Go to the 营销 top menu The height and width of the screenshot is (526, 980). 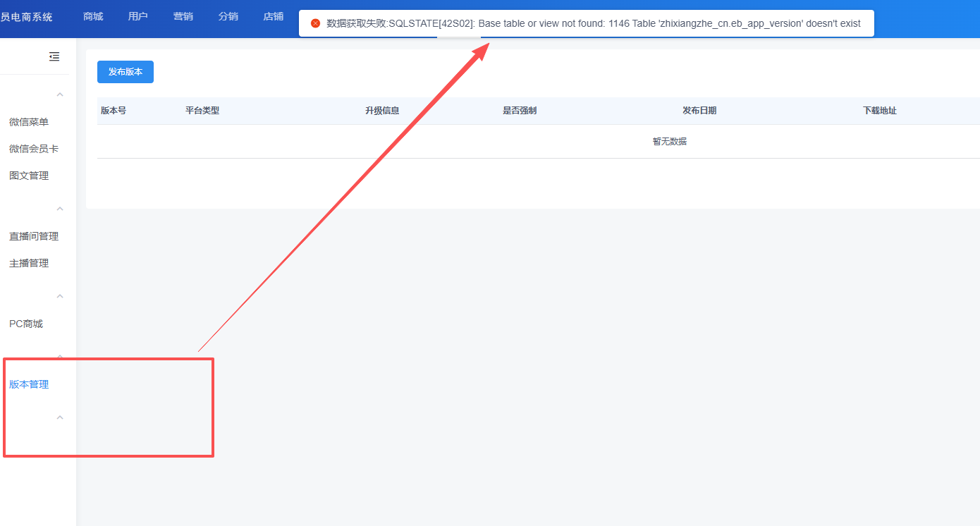tap(183, 16)
